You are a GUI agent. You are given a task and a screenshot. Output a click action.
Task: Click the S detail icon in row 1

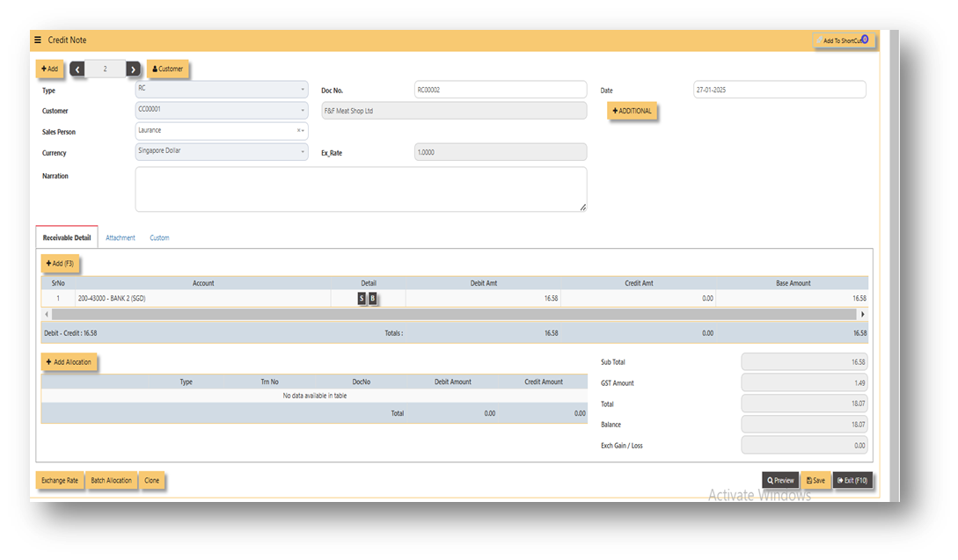tap(362, 298)
